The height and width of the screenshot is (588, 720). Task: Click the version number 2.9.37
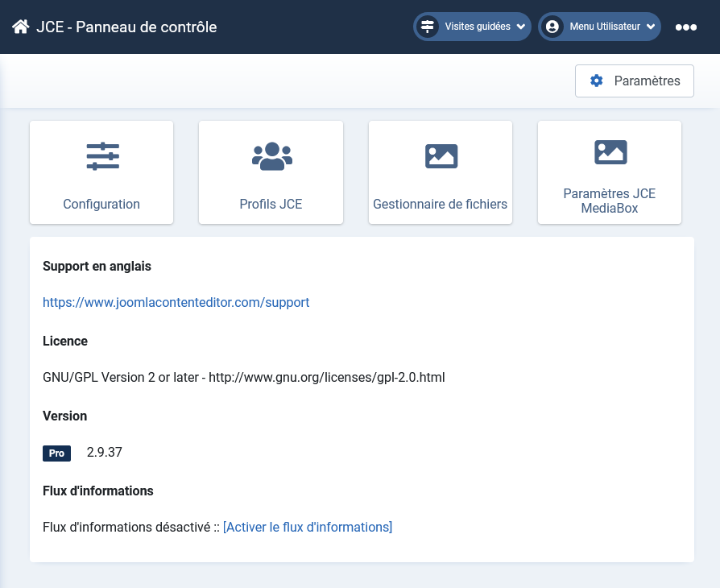[x=105, y=452]
